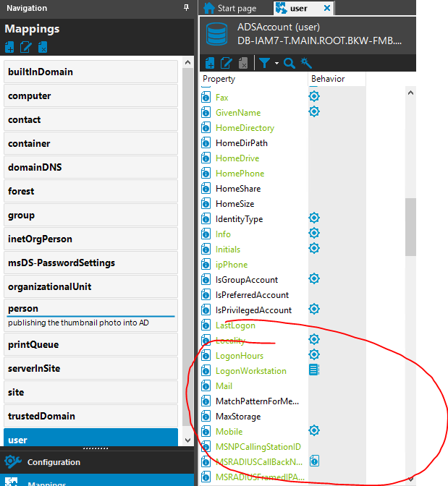Open the filter dropdown arrow

point(276,63)
